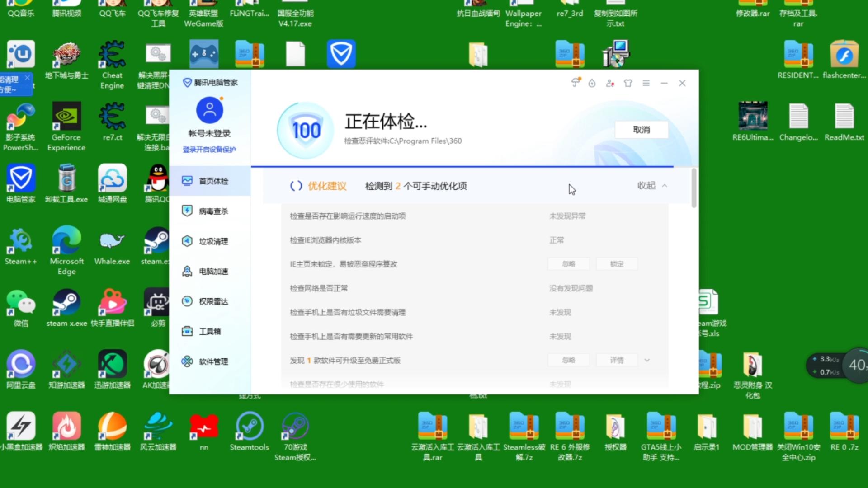Open 快手直播伴侣 desktop icon
The height and width of the screenshot is (488, 868).
pyautogui.click(x=112, y=308)
